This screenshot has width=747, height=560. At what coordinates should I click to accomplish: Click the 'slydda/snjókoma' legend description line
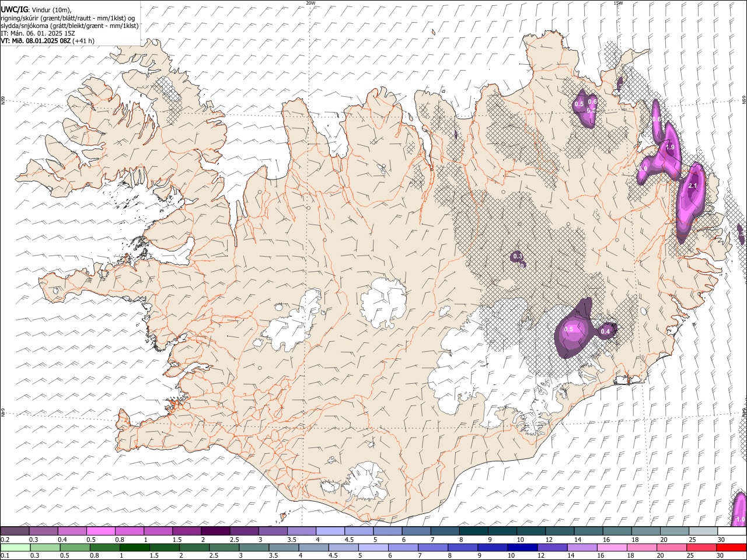tap(69, 26)
